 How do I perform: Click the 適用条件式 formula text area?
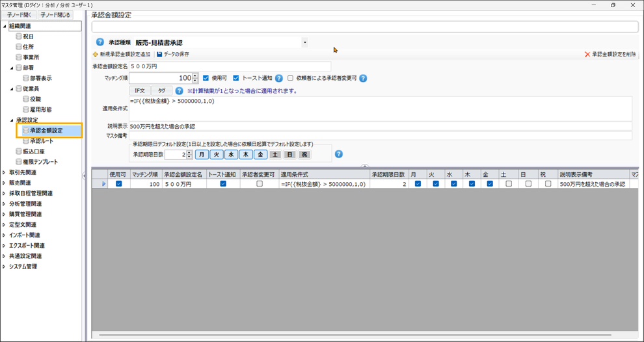pyautogui.click(x=381, y=109)
